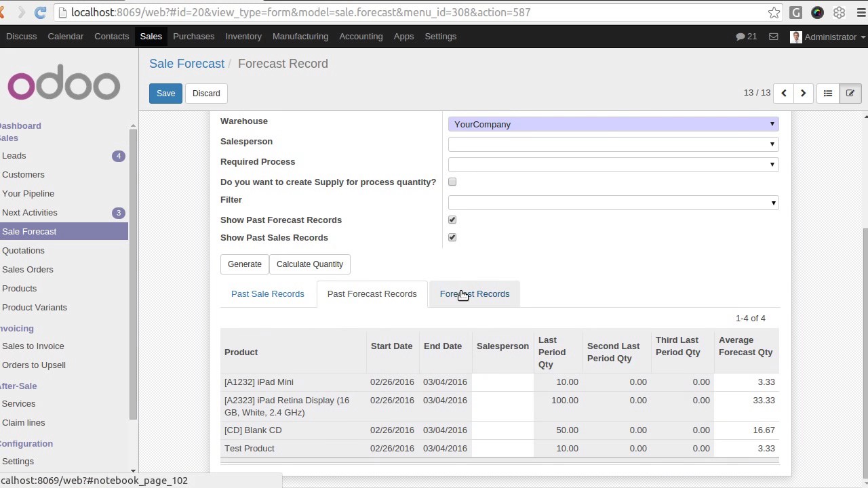This screenshot has height=488, width=868.
Task: Switch to form view icon
Action: 850,94
